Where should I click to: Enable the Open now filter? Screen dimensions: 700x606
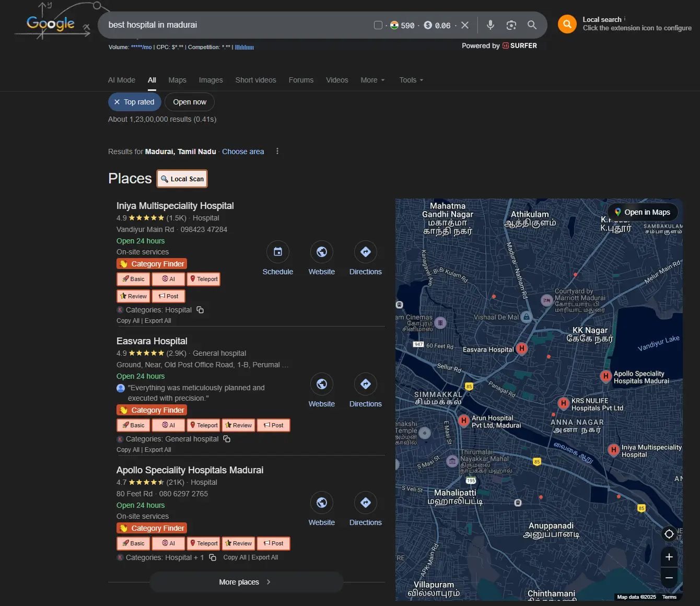190,102
